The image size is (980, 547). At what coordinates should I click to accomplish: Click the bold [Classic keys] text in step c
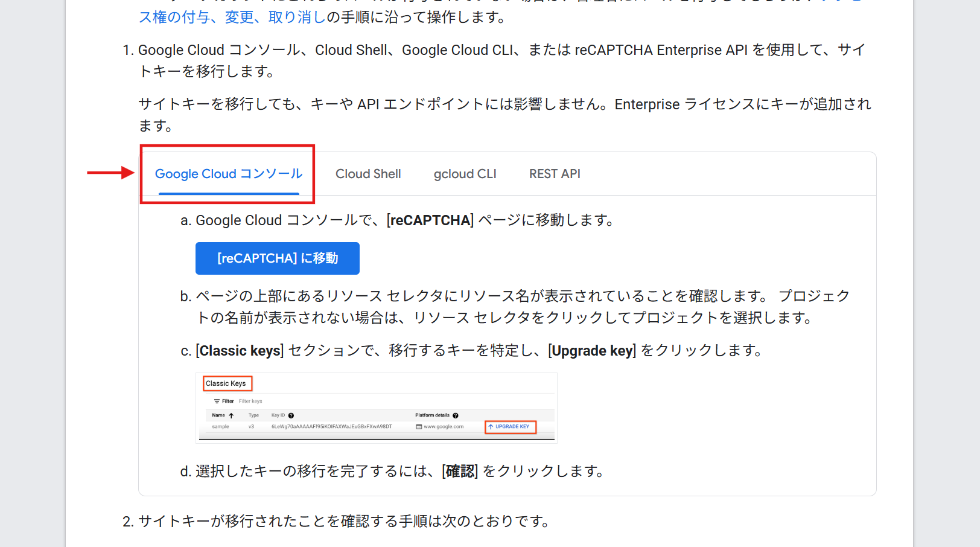tap(240, 351)
